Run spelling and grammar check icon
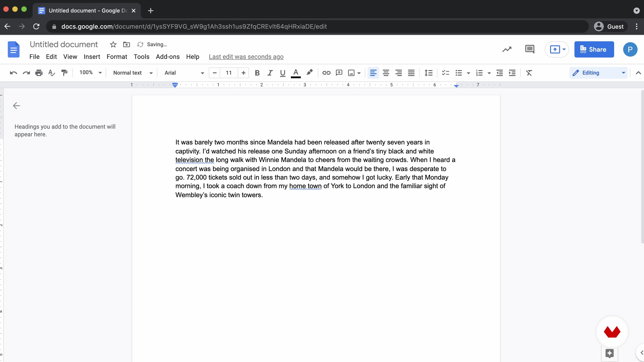The height and width of the screenshot is (362, 644). coord(51,73)
